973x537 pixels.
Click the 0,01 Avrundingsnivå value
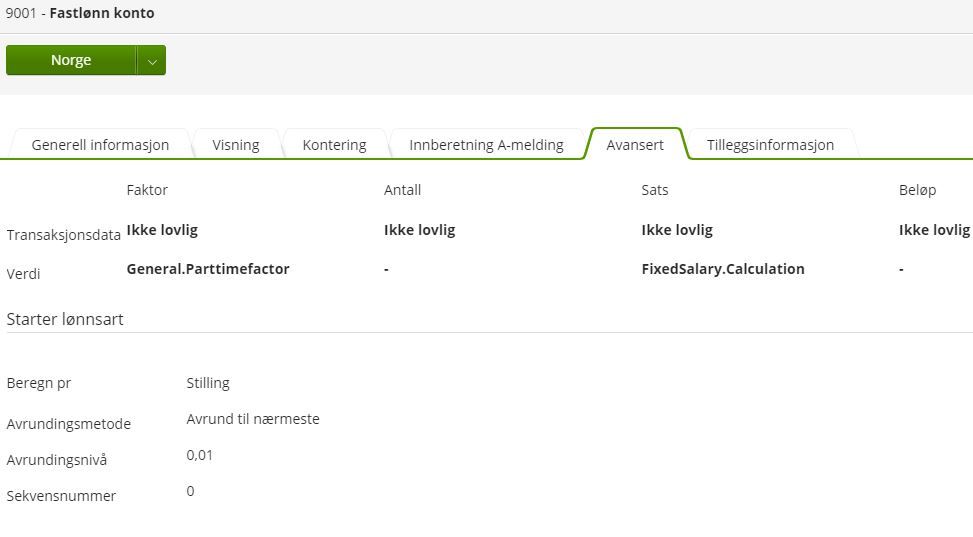click(x=200, y=455)
